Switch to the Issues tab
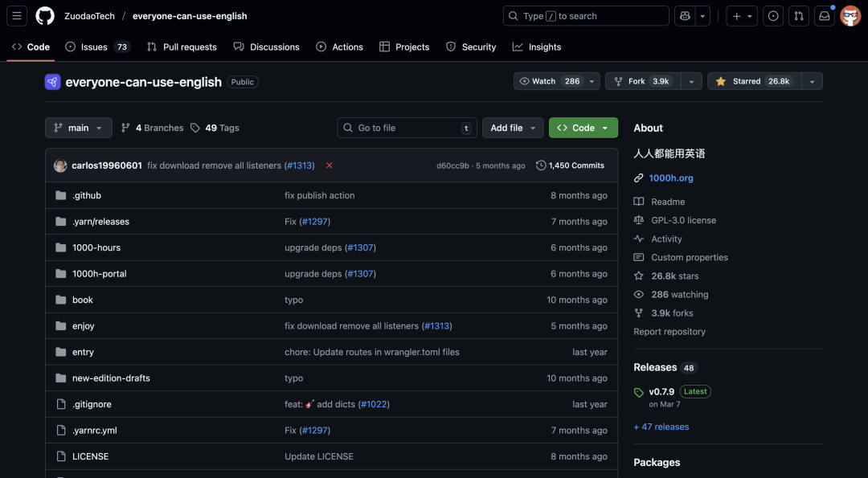The height and width of the screenshot is (478, 868). click(96, 47)
